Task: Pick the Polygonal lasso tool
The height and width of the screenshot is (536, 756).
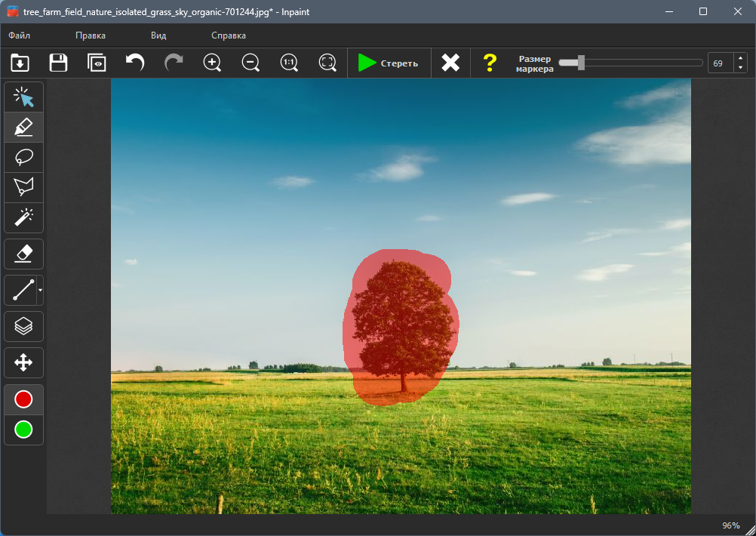Action: pos(23,187)
